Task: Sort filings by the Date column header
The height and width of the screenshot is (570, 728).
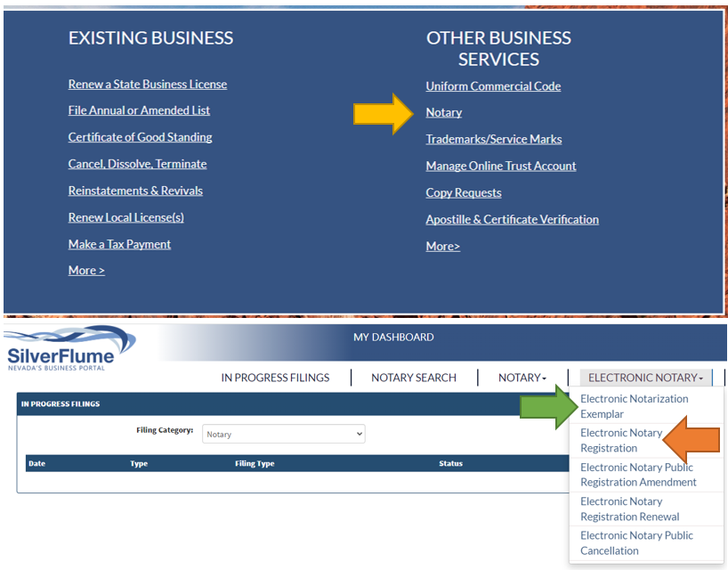Action: [36, 463]
